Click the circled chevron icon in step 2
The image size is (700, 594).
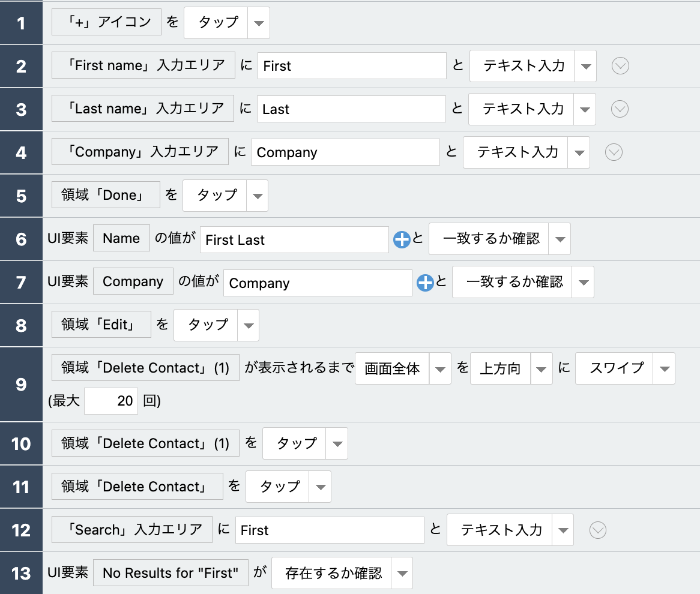coord(620,66)
